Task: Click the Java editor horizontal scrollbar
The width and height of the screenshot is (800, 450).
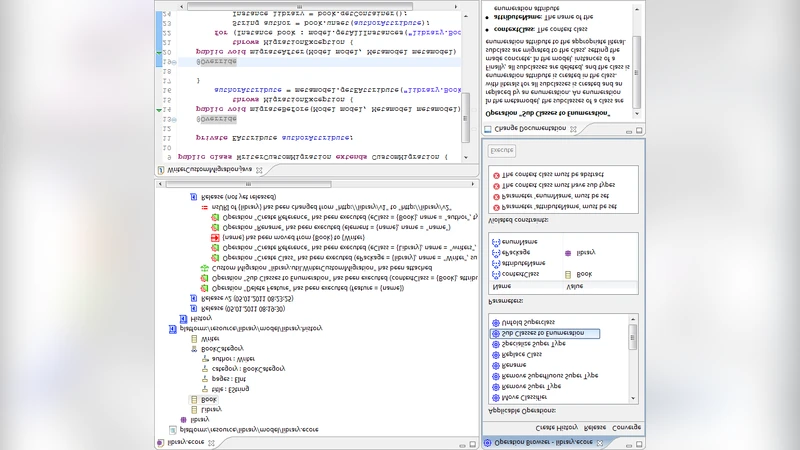Action: click(318, 7)
